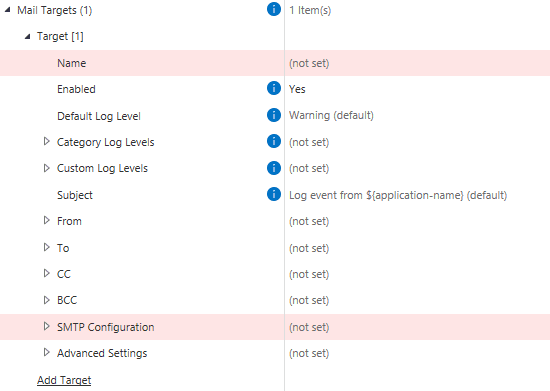View info icon beside Default Log Level
Viewport: 550px width, 391px height.
274,115
